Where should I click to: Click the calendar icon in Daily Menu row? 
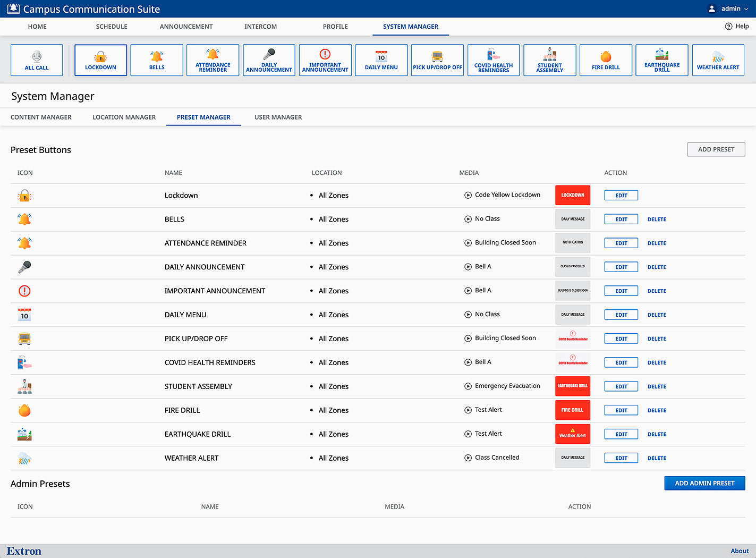coord(24,315)
